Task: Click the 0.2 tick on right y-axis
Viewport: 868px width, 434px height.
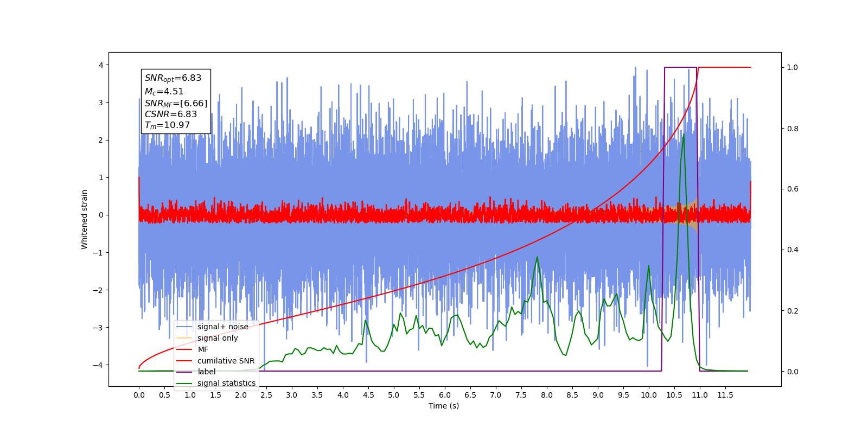Action: click(793, 311)
